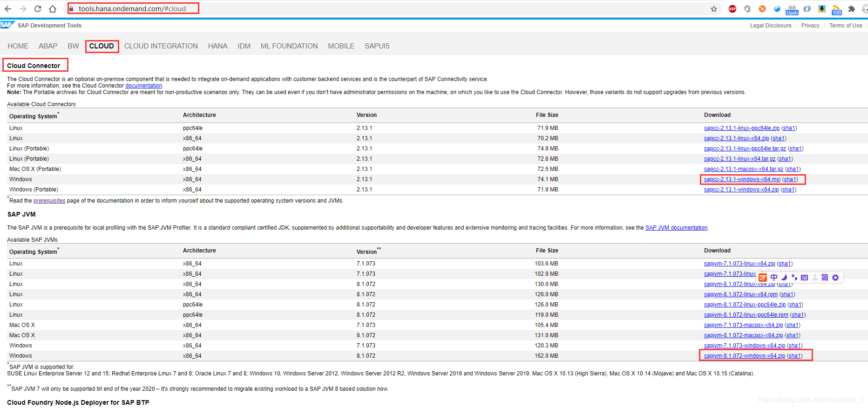Click the blue swirl globe extension icon

[x=777, y=9]
